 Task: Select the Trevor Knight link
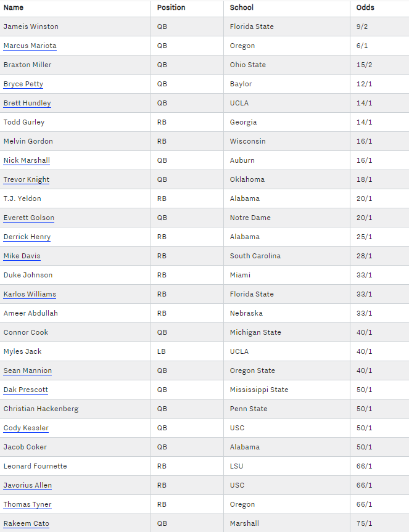(26, 179)
